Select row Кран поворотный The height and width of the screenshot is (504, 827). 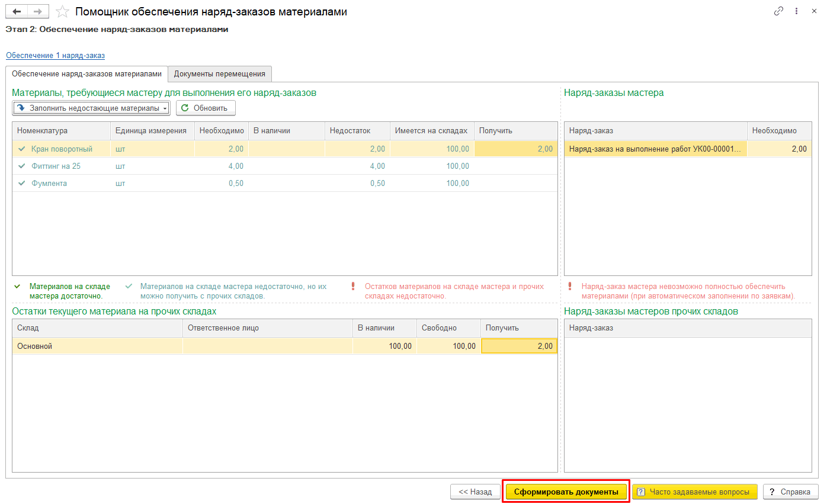pyautogui.click(x=285, y=149)
